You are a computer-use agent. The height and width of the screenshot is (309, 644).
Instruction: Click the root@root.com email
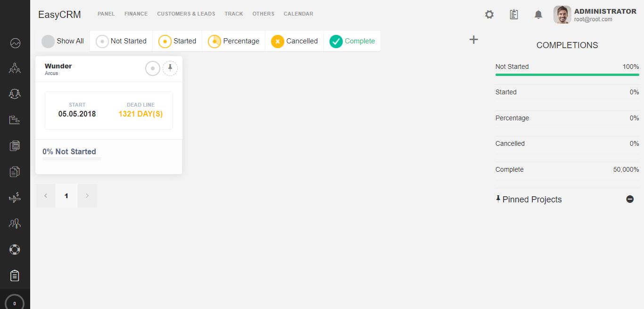(593, 19)
